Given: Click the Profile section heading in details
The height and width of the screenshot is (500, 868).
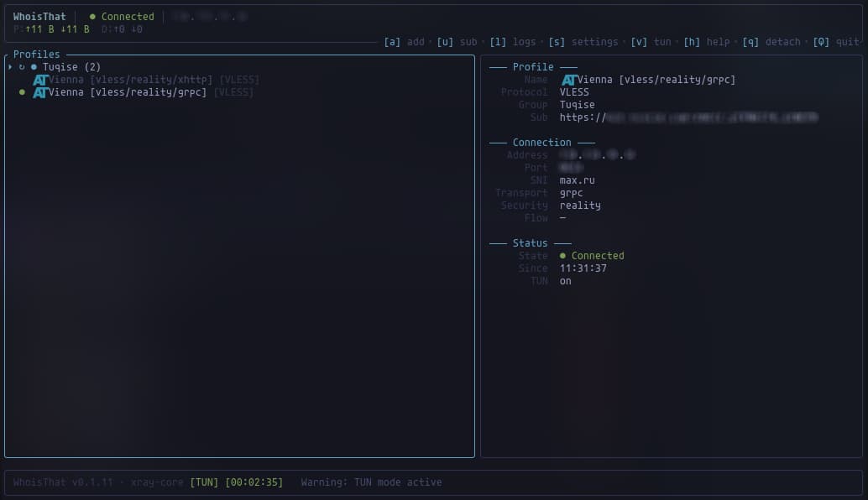Looking at the screenshot, I should coord(533,67).
